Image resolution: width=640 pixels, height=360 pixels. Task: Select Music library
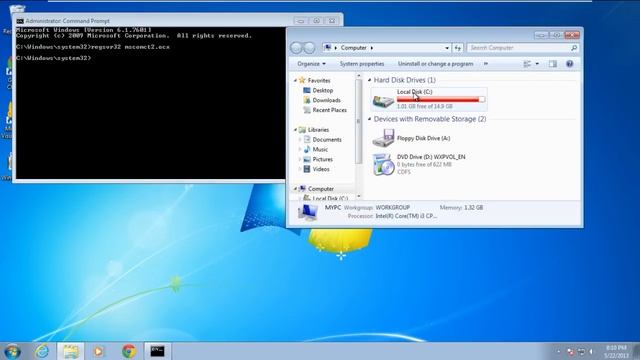320,149
